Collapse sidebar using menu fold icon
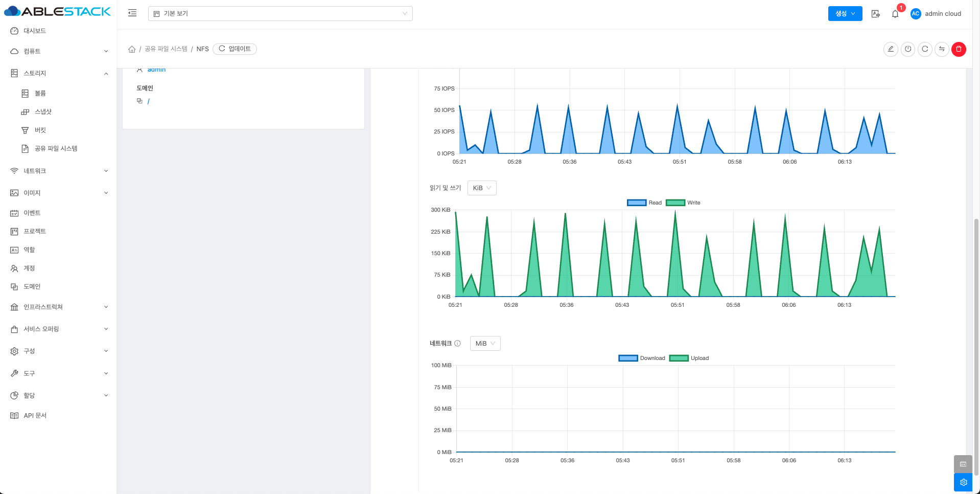Image resolution: width=980 pixels, height=494 pixels. 132,13
